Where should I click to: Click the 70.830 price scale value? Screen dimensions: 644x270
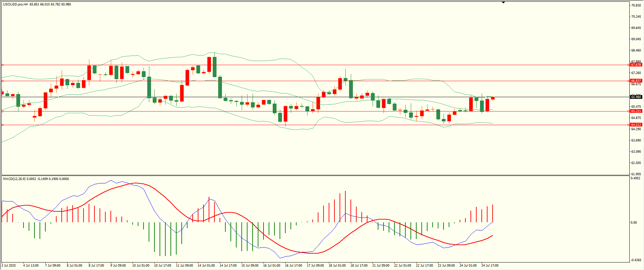coord(636,5)
